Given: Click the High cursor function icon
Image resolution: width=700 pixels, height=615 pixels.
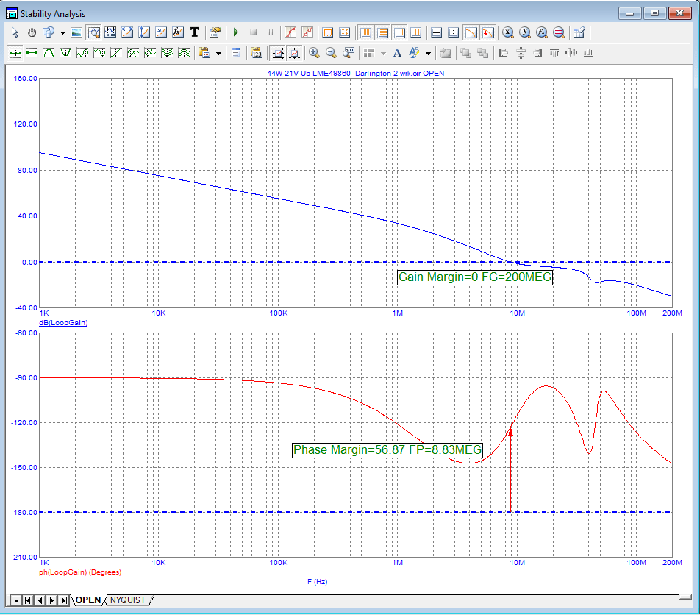Looking at the screenshot, I should click(82, 53).
